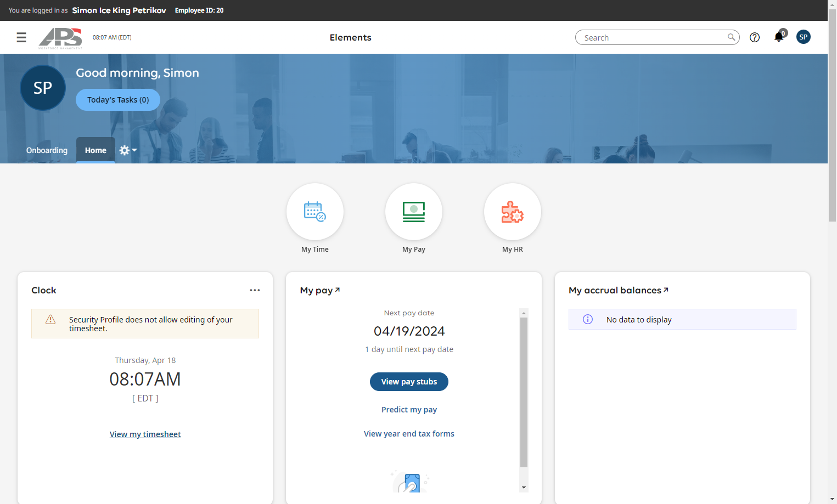Click the Thursday, Apr 18 date
Screen dimensions: 837x504
pyautogui.click(x=145, y=360)
